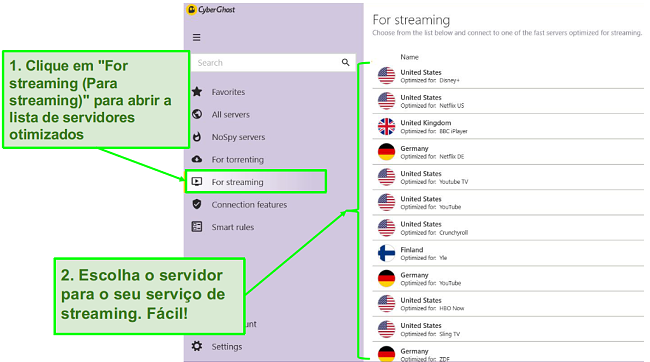Click German flag for YouTube server
This screenshot has width=650, height=362.
pos(386,278)
